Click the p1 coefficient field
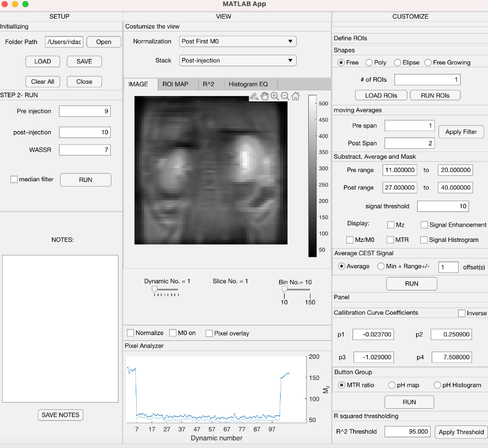 coord(373,334)
